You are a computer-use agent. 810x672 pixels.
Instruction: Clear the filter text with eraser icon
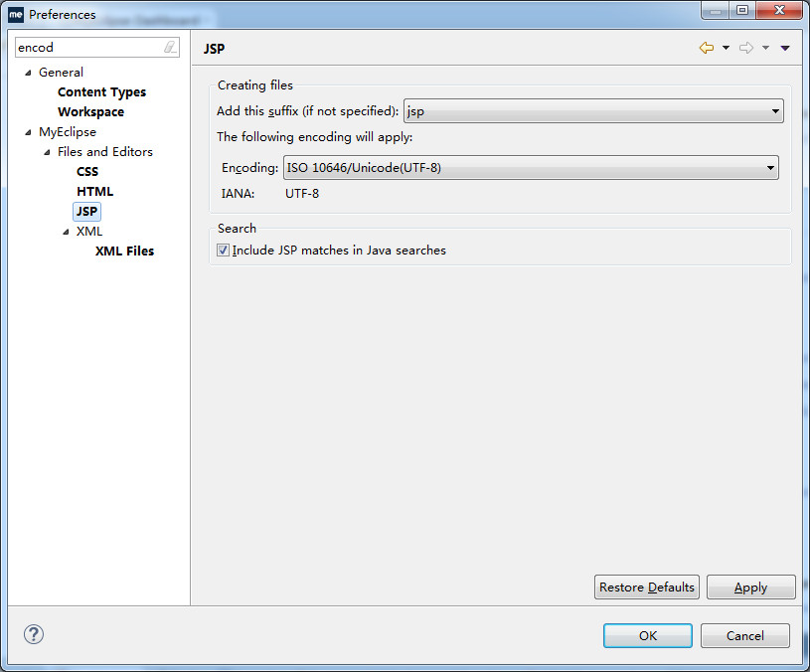pos(170,48)
